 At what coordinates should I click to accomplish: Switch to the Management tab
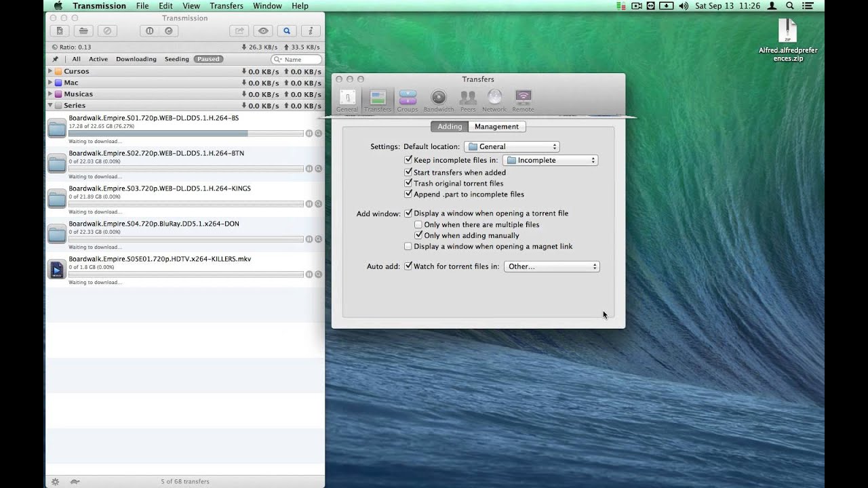496,127
